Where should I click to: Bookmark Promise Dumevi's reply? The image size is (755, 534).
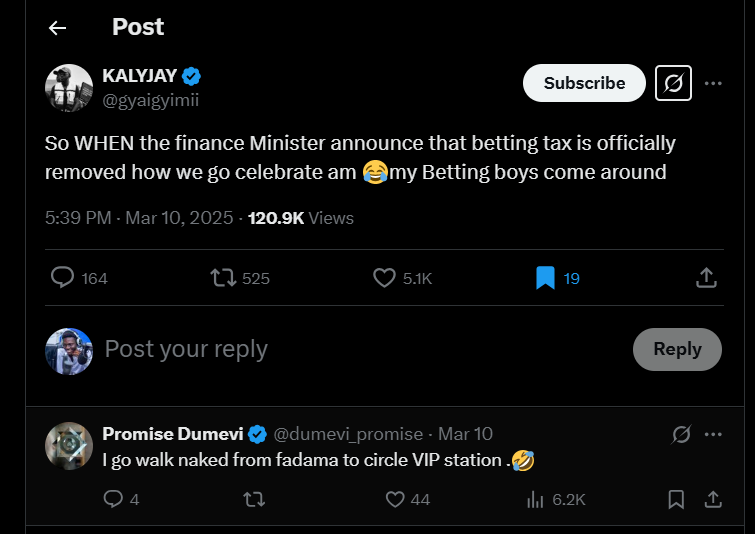(x=676, y=498)
